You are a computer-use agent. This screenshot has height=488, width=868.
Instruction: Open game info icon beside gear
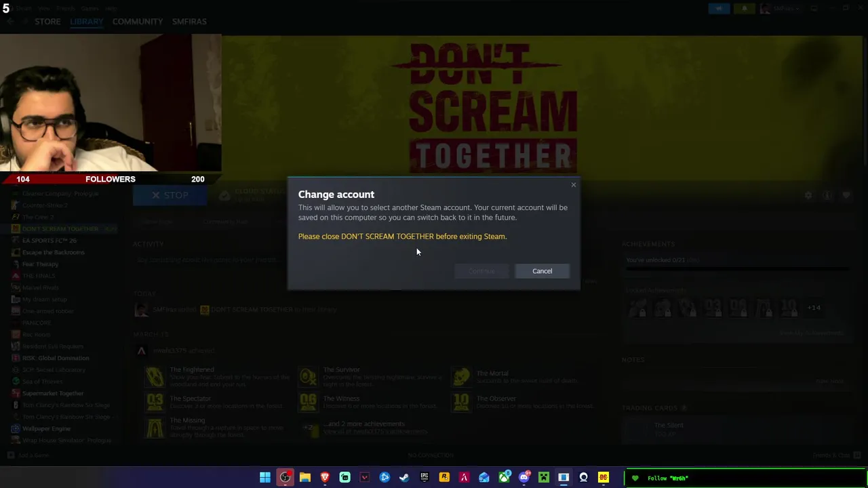(827, 195)
